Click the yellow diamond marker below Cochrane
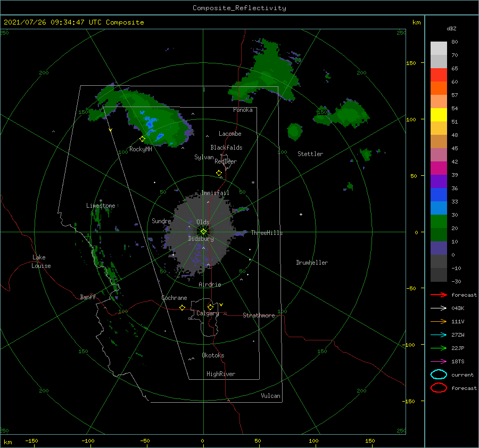 click(182, 307)
